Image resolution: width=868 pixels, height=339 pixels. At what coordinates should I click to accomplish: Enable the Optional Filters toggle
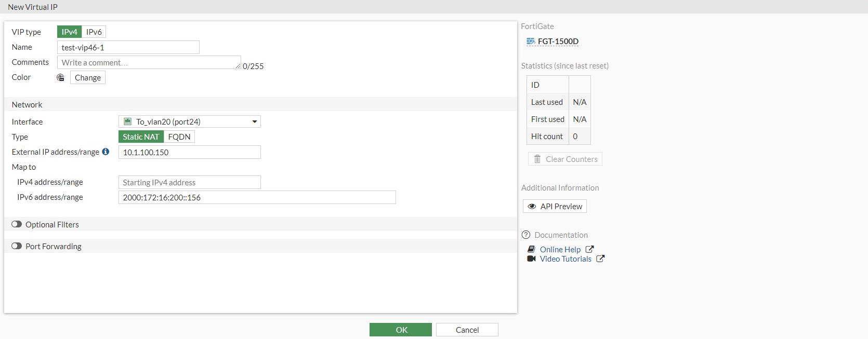point(17,224)
